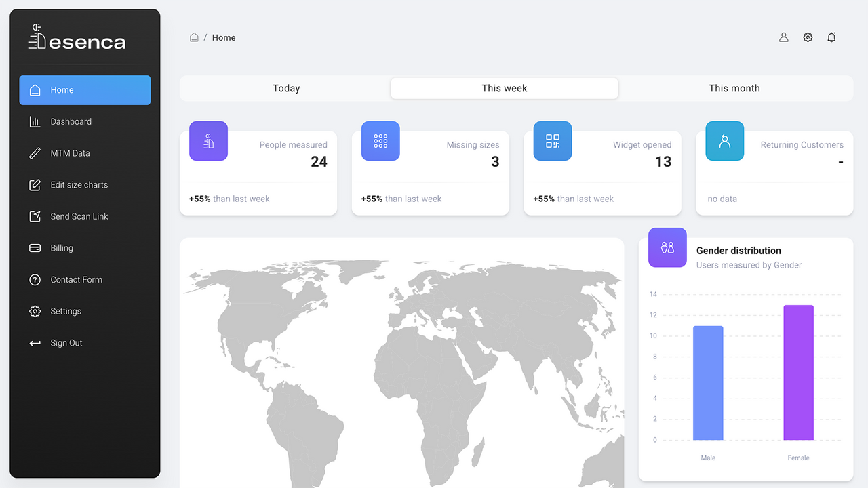Viewport: 868px width, 488px height.
Task: Open Billing from the sidebar
Action: pyautogui.click(x=85, y=248)
